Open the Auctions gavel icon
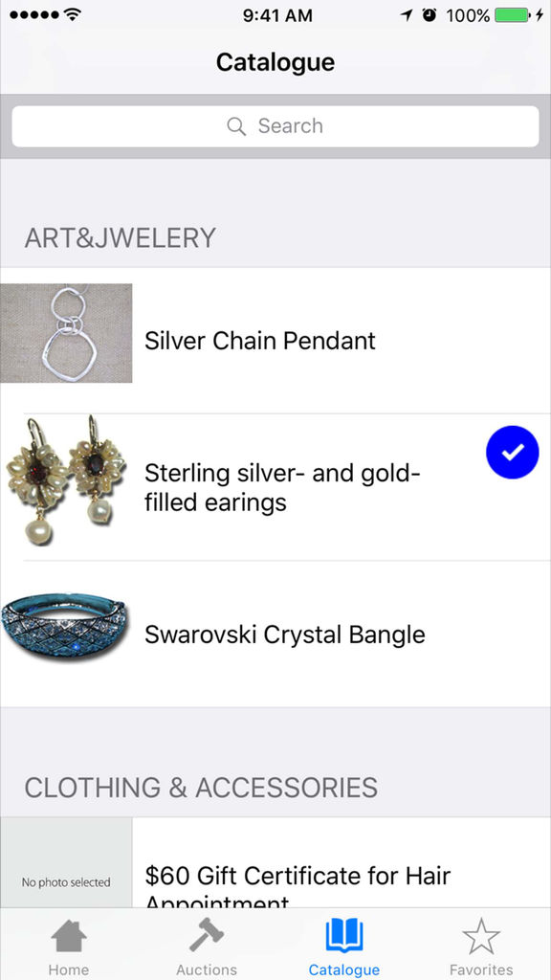551x980 pixels. point(207,936)
